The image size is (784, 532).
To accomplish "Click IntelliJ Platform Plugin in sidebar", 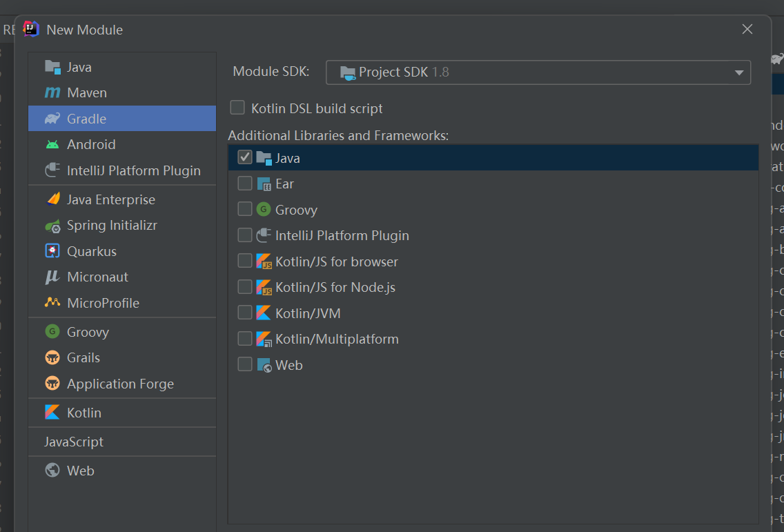I will 133,170.
